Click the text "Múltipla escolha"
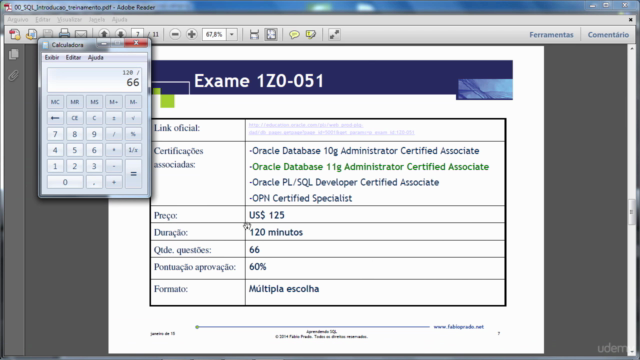Screen dimensions: 640x360 284,289
